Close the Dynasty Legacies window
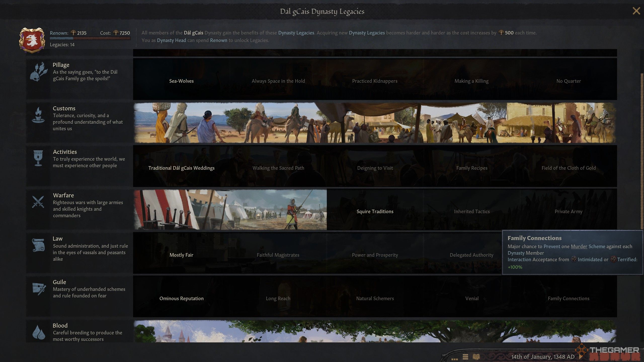 point(636,11)
